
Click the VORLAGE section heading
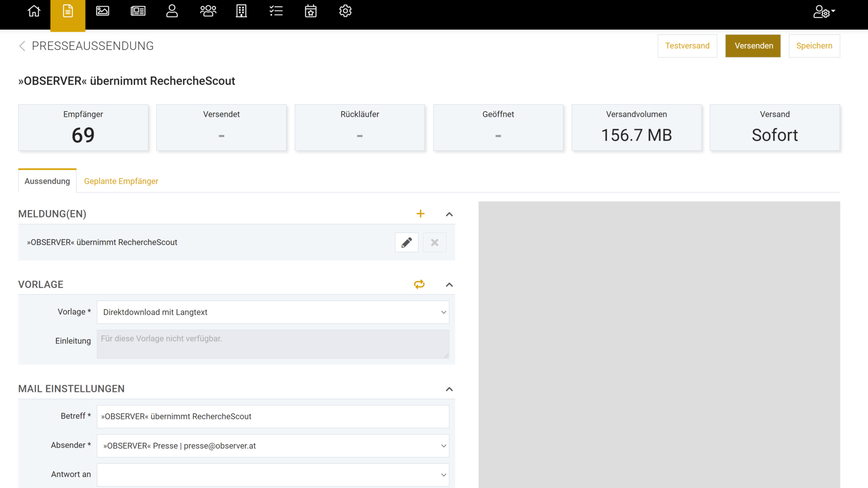pyautogui.click(x=41, y=285)
